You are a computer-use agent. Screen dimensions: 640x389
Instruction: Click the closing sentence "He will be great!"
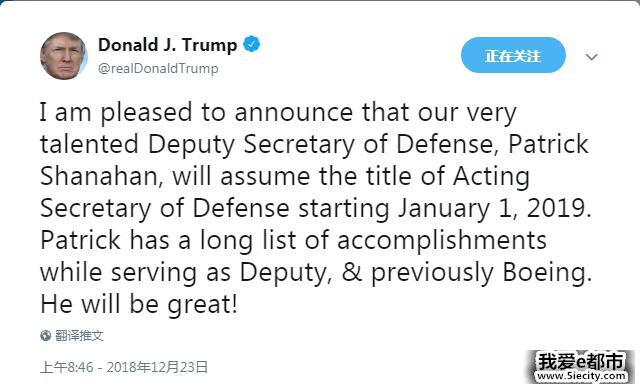(139, 305)
